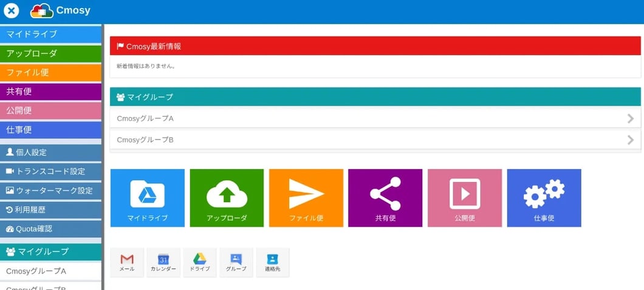Expand chevron on CmosyグループB row
Viewport: 644px width, 290px height.
pyautogui.click(x=631, y=140)
